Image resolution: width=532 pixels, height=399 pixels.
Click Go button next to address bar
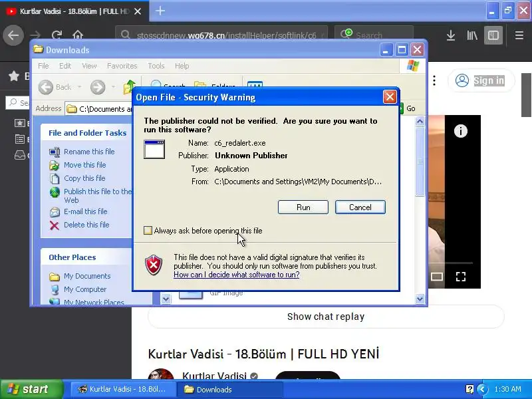[407, 108]
